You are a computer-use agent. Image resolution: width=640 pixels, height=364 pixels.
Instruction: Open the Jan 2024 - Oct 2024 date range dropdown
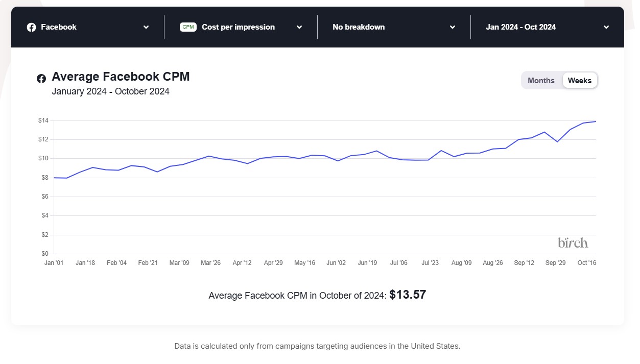tap(548, 27)
